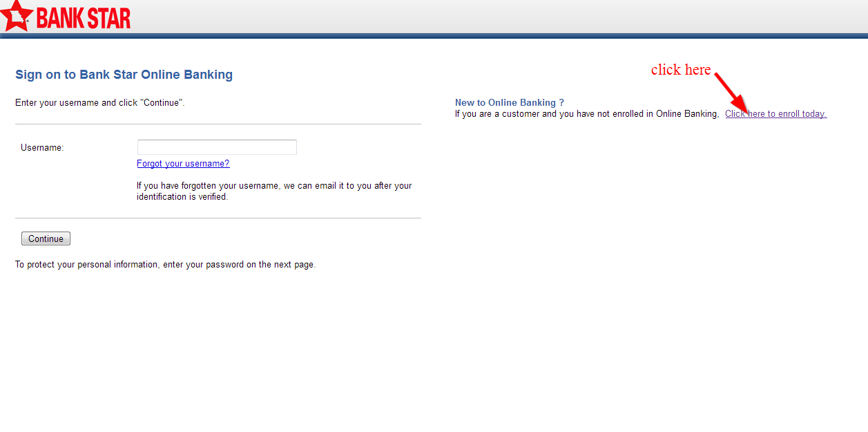Click the New to Online Banking heading text

pyautogui.click(x=510, y=102)
